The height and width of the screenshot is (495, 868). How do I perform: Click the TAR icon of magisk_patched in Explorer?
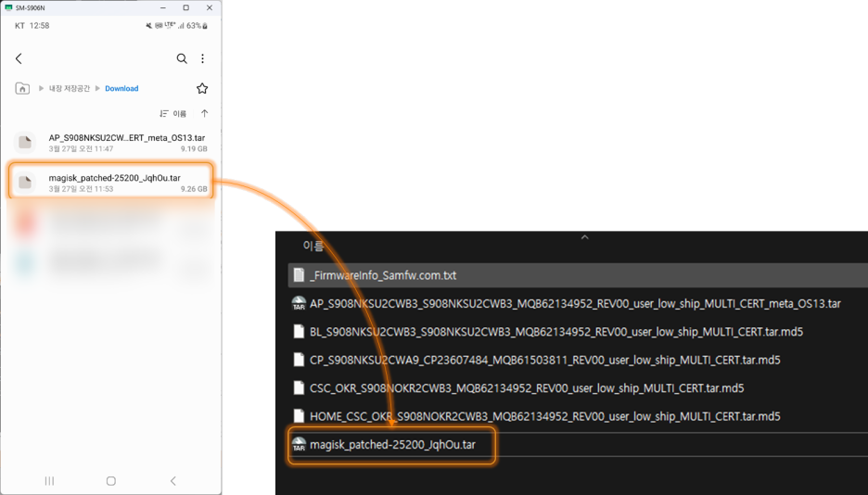pyautogui.click(x=299, y=445)
